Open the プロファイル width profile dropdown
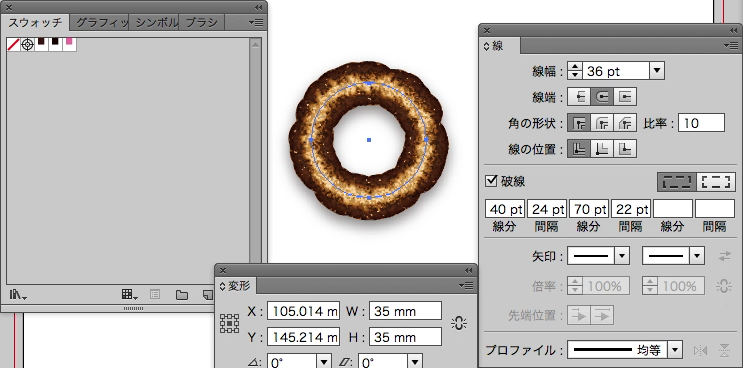The width and height of the screenshot is (743, 368). pos(675,350)
